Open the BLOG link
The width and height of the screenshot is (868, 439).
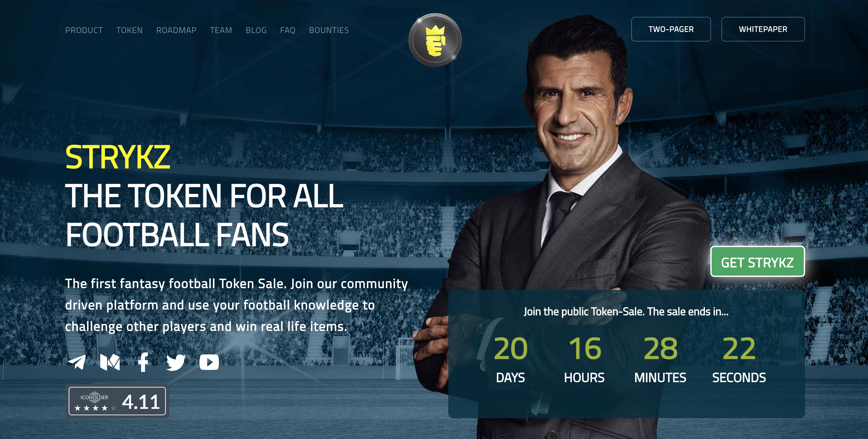[256, 30]
